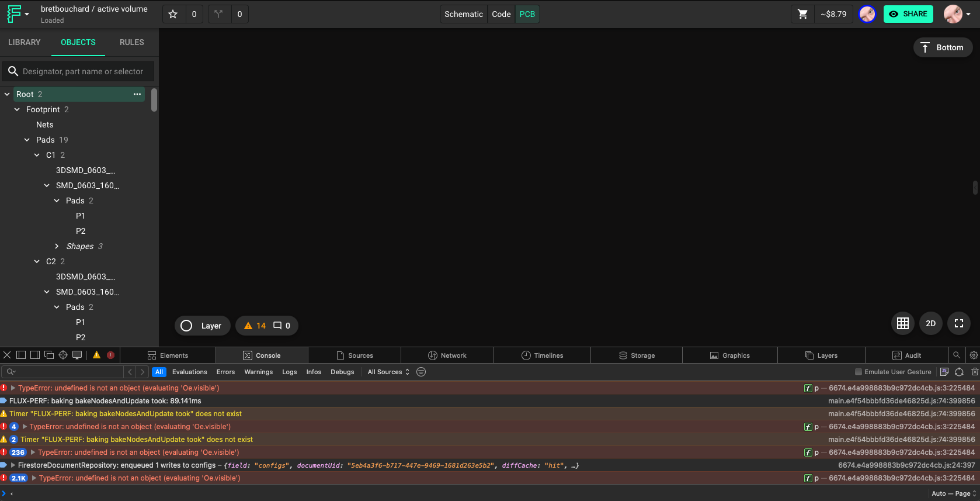Click the object search field
The image size is (980, 501).
pos(78,71)
